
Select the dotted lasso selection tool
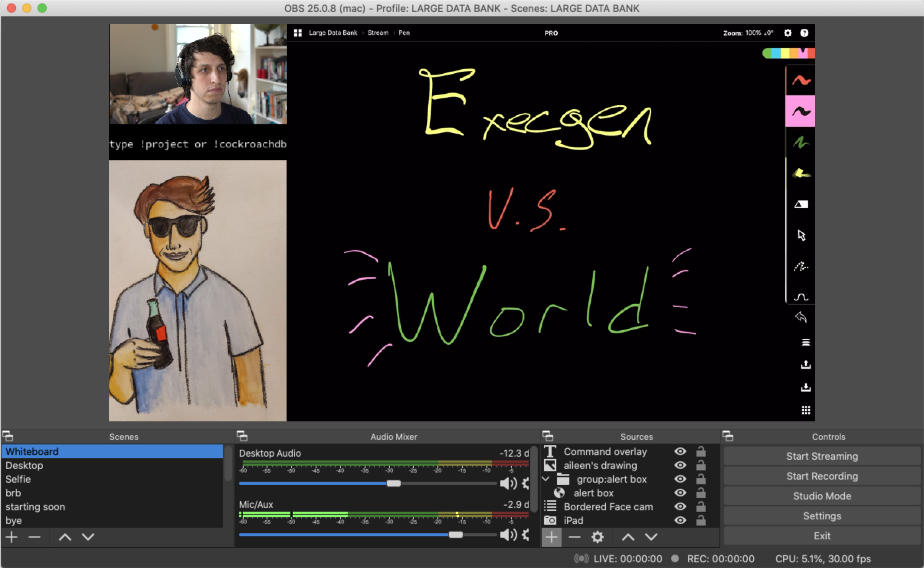point(801,266)
